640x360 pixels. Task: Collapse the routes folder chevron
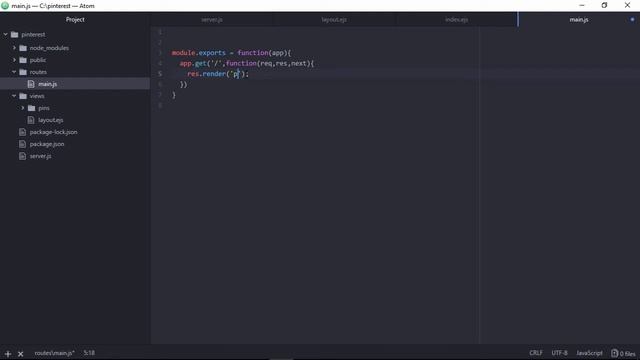pos(14,72)
